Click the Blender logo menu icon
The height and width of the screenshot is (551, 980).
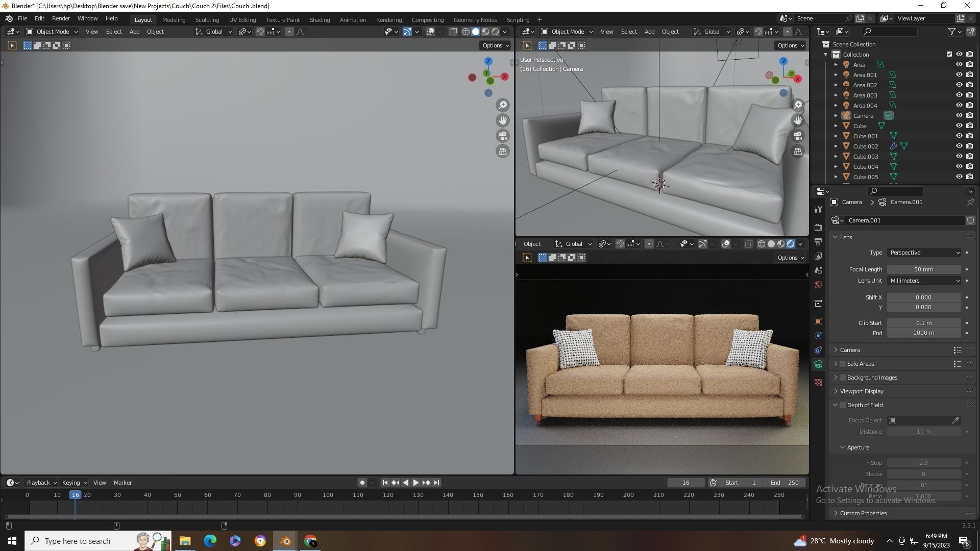pos(9,18)
